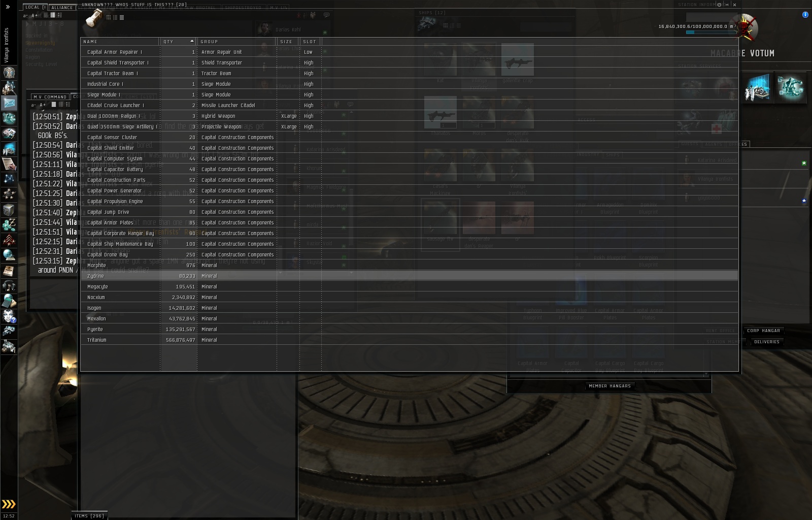
Task: Select the Capital Jump Drive row
Action: (410, 212)
